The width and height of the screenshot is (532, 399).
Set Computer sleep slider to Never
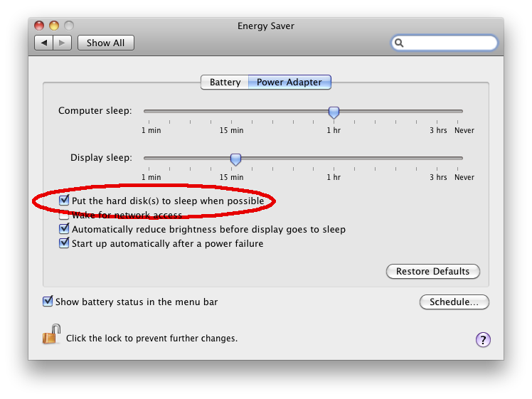point(457,111)
